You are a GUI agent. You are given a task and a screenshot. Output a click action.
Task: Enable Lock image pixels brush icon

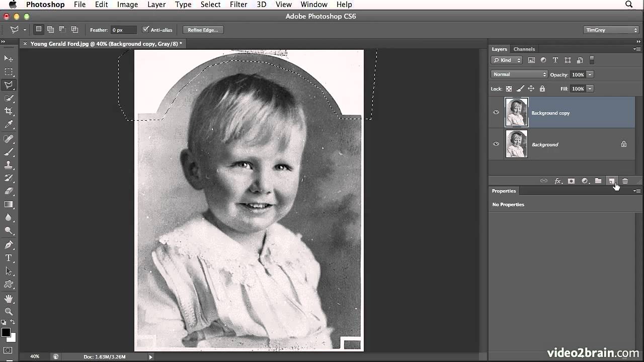(x=520, y=88)
